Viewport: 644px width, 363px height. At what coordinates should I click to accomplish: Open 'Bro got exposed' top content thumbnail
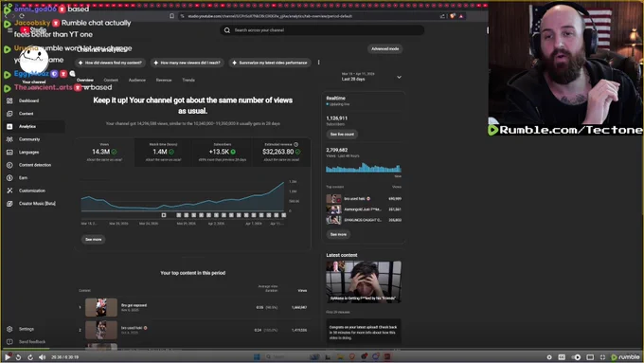coord(101,307)
